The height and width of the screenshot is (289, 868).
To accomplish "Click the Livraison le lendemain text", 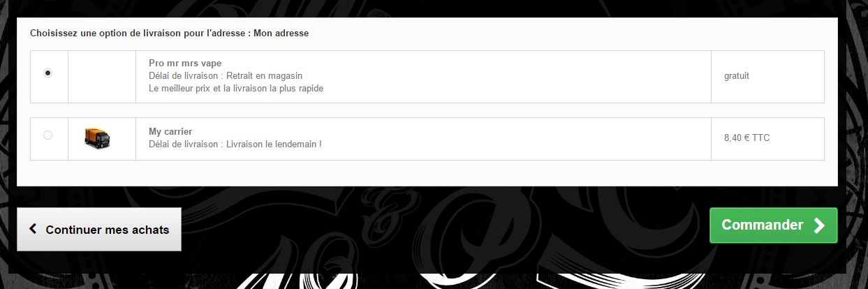I will pos(274,144).
